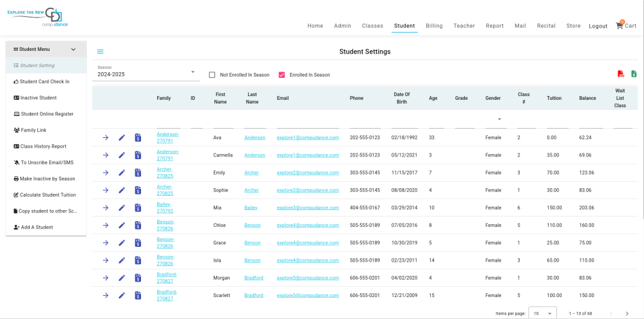Select To Unscribe Email/SMS menu item
Viewport: 644px width, 319px height.
(46, 162)
